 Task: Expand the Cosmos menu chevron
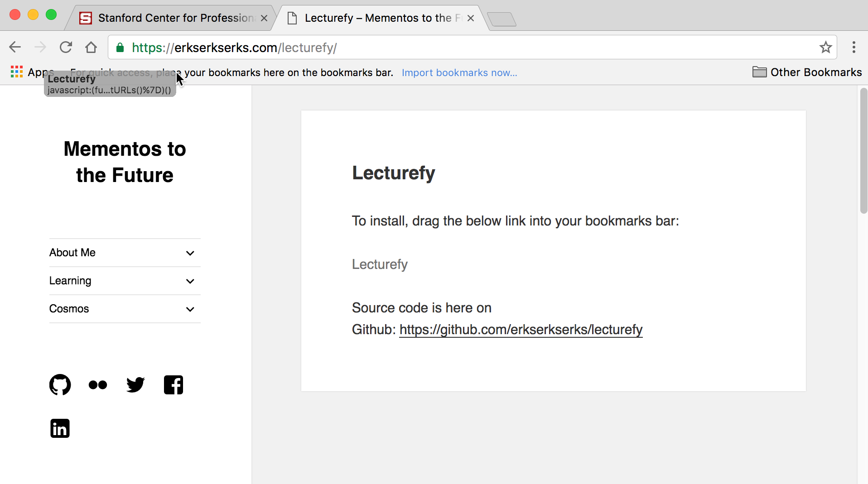coord(190,309)
